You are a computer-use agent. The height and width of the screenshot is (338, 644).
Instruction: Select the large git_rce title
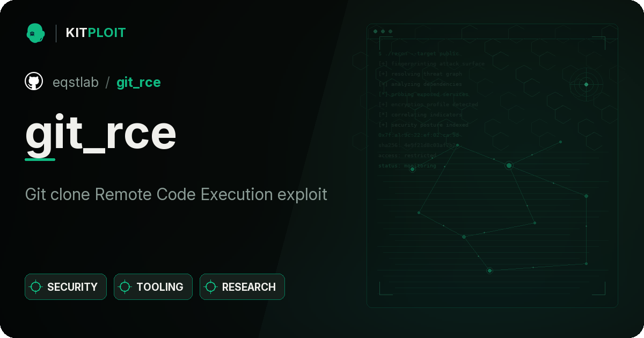point(101,134)
